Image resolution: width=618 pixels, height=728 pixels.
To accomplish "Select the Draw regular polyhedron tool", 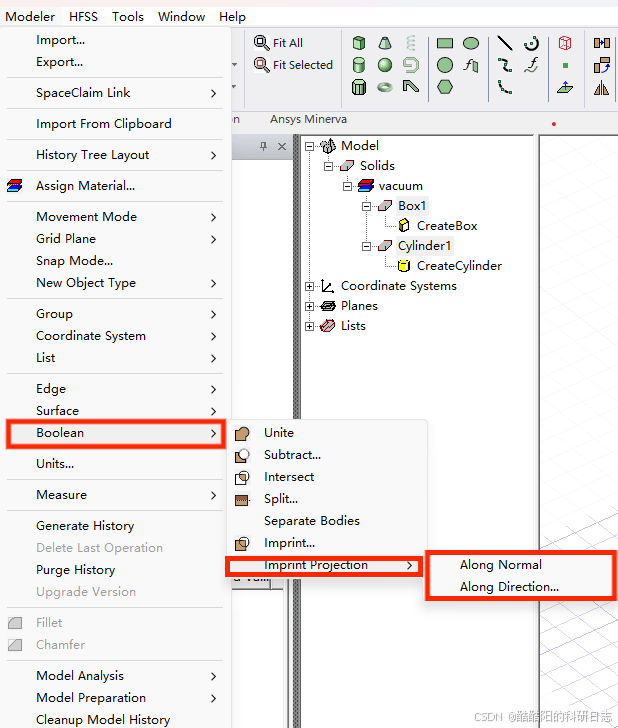I will [358, 87].
